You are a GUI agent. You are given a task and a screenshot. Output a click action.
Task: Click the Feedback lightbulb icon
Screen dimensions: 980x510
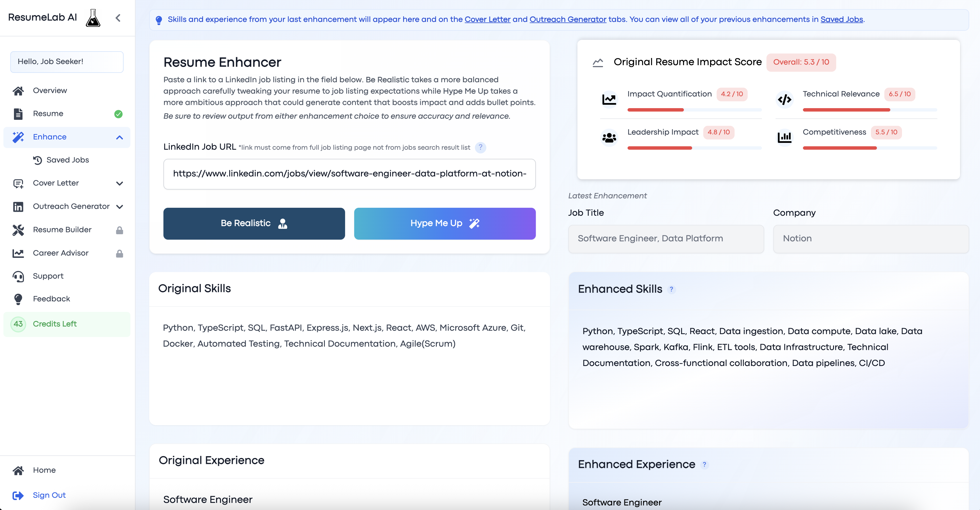pos(18,299)
